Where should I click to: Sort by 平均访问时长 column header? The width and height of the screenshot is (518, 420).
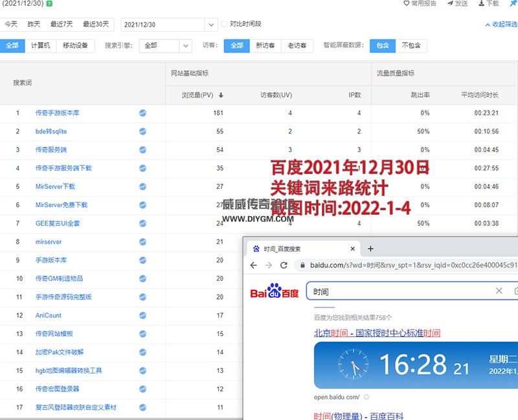coord(480,95)
